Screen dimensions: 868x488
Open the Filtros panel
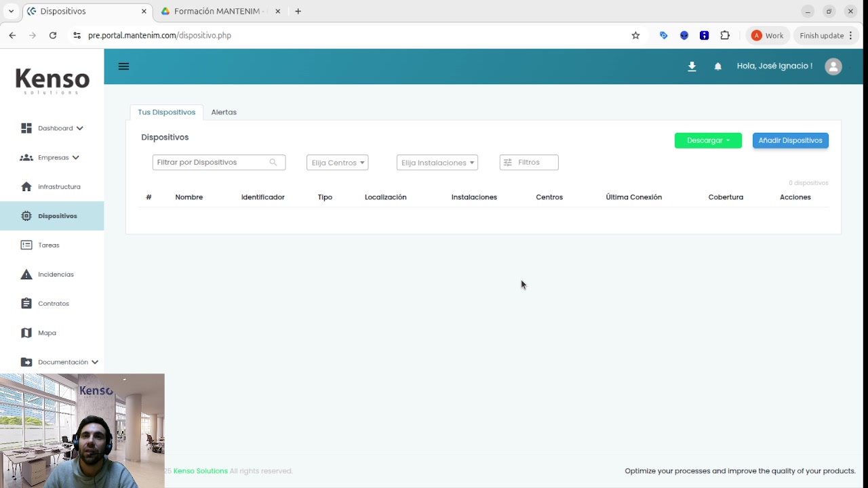528,162
